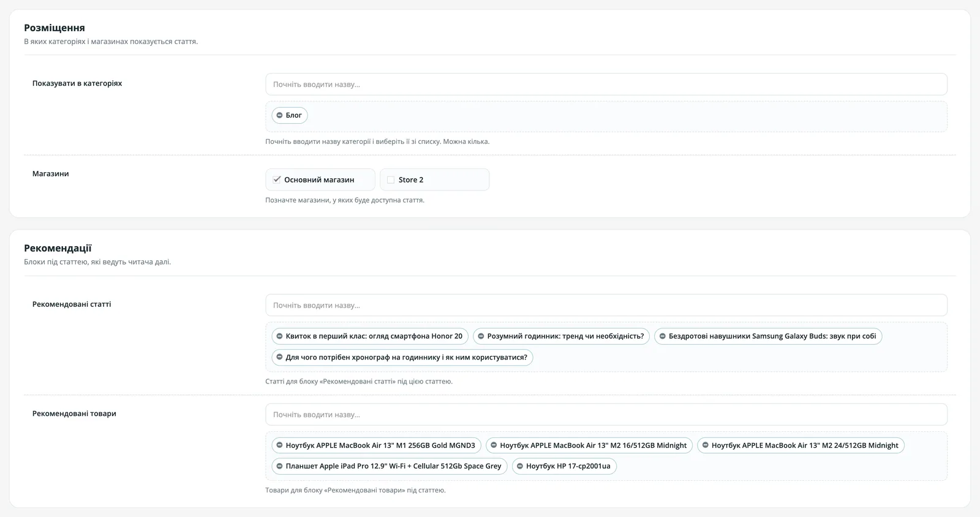
Task: Remove Ноутбук HP 17-cp2001ua tag icon
Action: (x=519, y=466)
